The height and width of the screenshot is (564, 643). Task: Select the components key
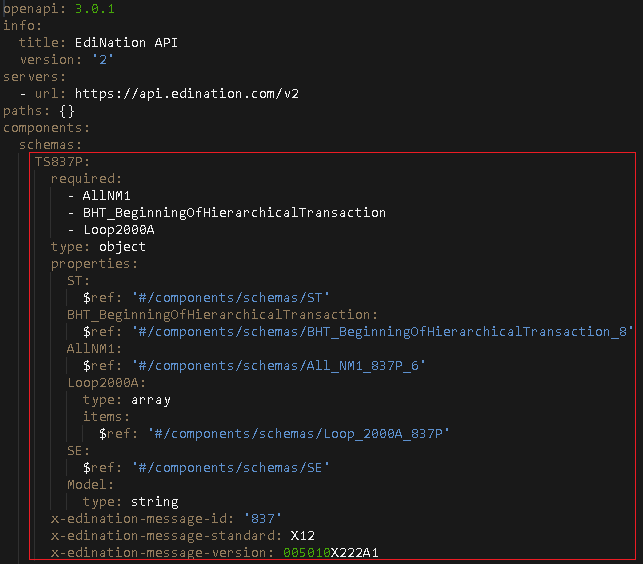46,128
